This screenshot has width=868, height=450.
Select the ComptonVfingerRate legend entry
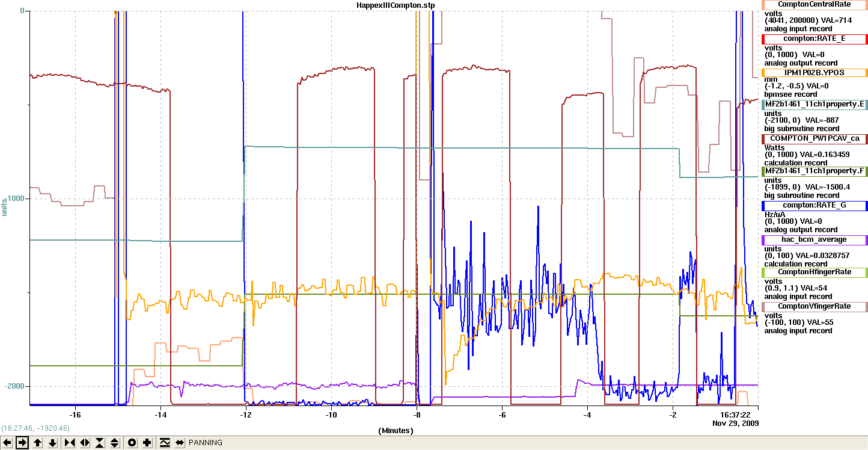pyautogui.click(x=815, y=307)
